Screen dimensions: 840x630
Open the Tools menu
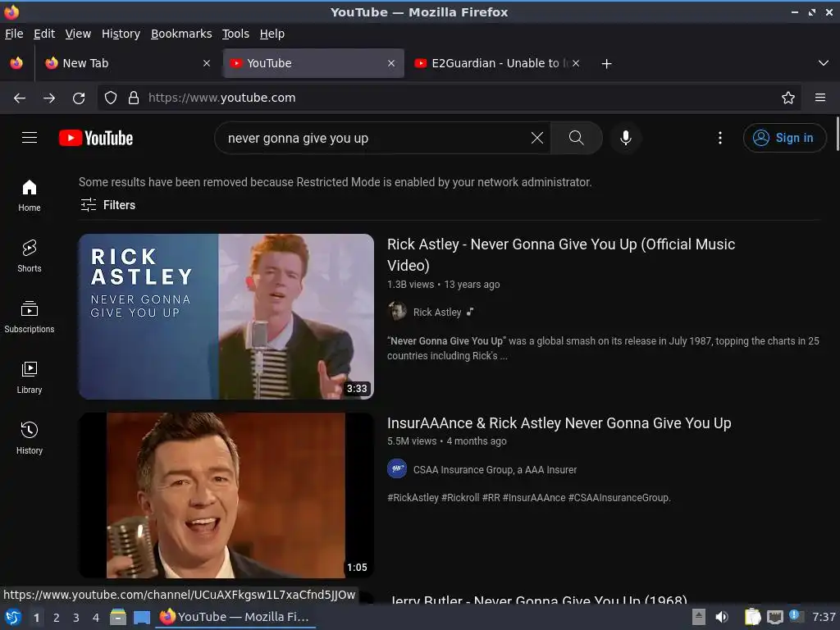(x=235, y=34)
